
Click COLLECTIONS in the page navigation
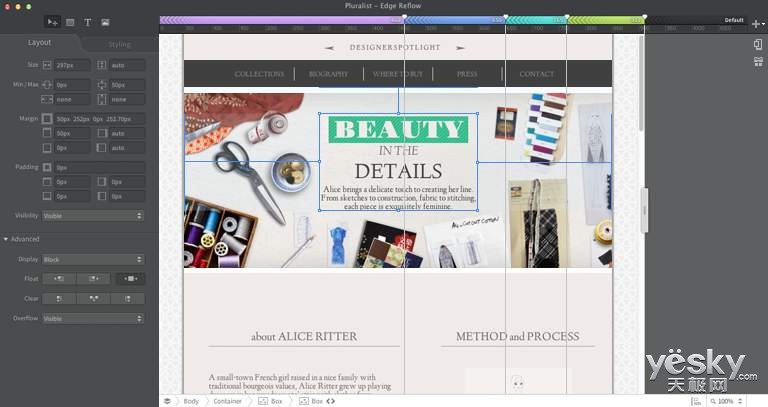(x=259, y=74)
